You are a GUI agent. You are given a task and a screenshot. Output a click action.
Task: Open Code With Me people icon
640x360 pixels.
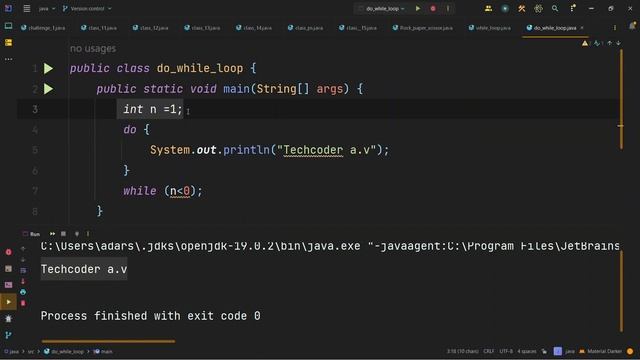click(x=488, y=9)
